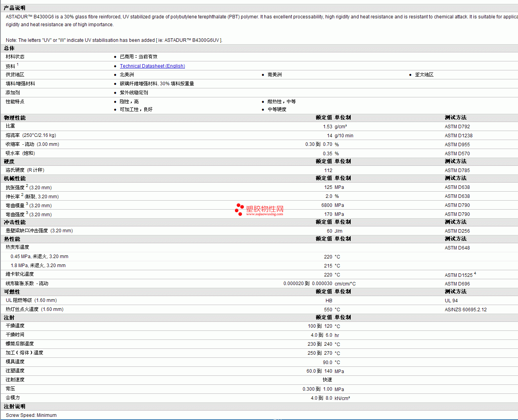Click the notched impact value 60
The image size is (518, 420).
330,231
